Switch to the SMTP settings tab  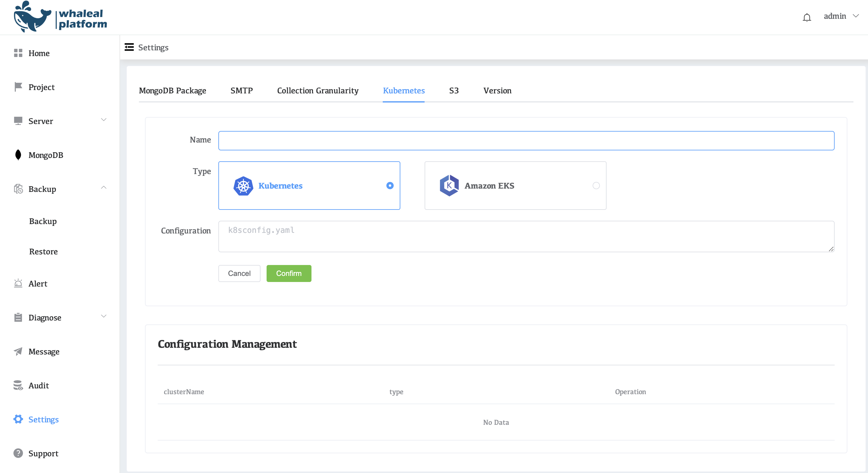pyautogui.click(x=242, y=90)
